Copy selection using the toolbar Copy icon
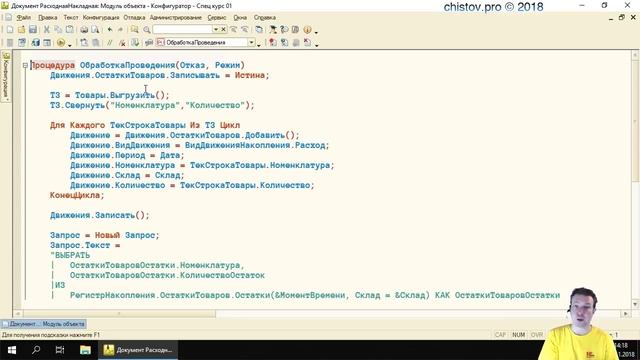 pyautogui.click(x=58, y=30)
